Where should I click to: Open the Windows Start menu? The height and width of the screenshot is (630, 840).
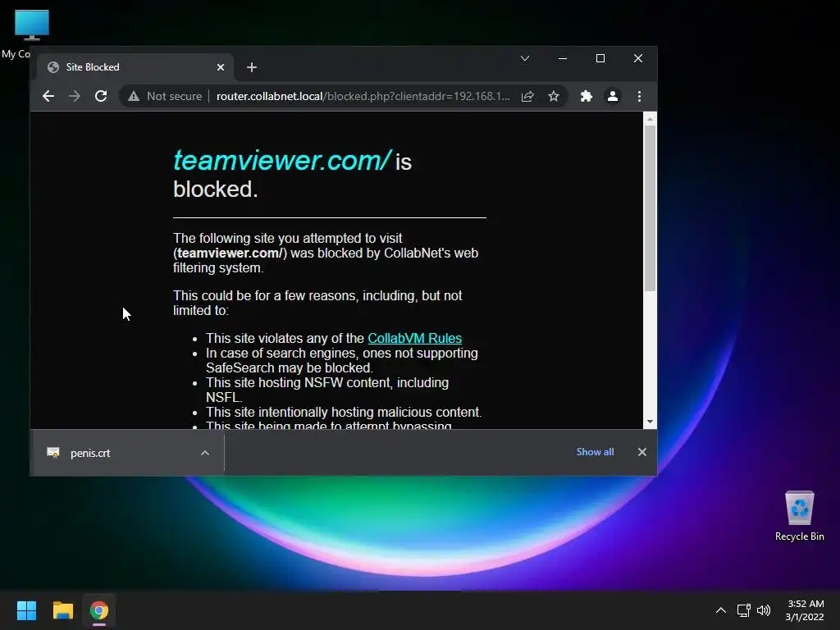click(26, 610)
